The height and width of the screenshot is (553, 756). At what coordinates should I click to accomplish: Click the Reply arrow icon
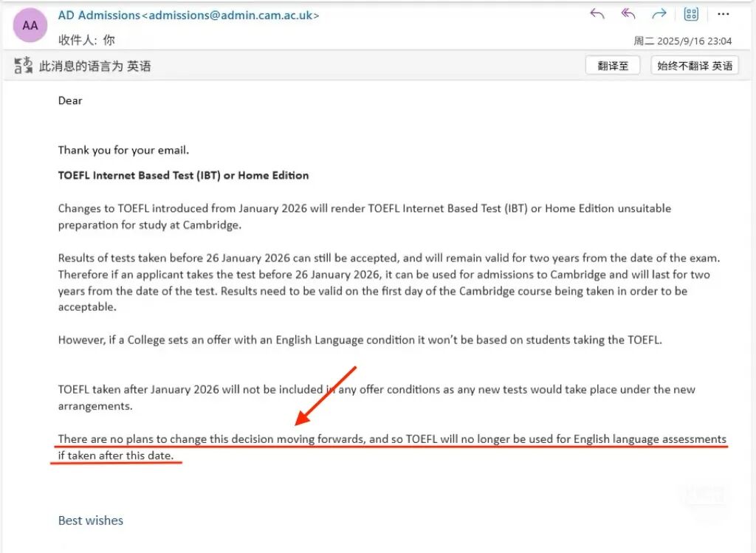pyautogui.click(x=597, y=13)
